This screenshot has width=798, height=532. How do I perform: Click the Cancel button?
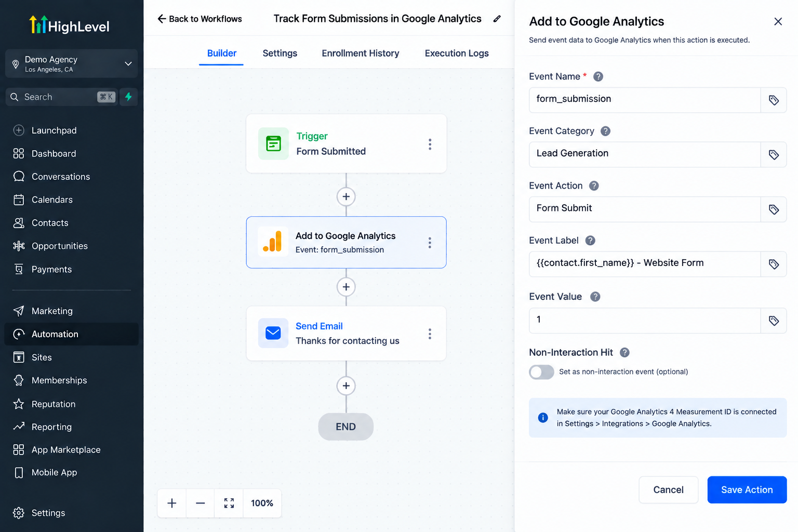(x=668, y=489)
